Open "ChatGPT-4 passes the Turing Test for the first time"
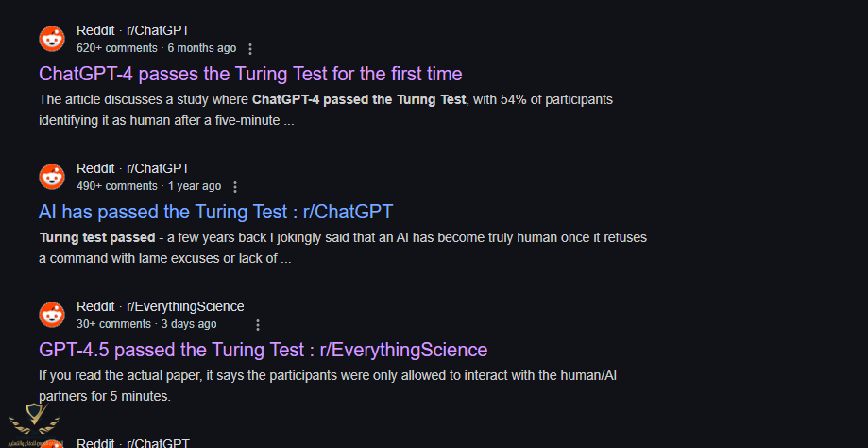Image resolution: width=868 pixels, height=448 pixels. (x=250, y=73)
